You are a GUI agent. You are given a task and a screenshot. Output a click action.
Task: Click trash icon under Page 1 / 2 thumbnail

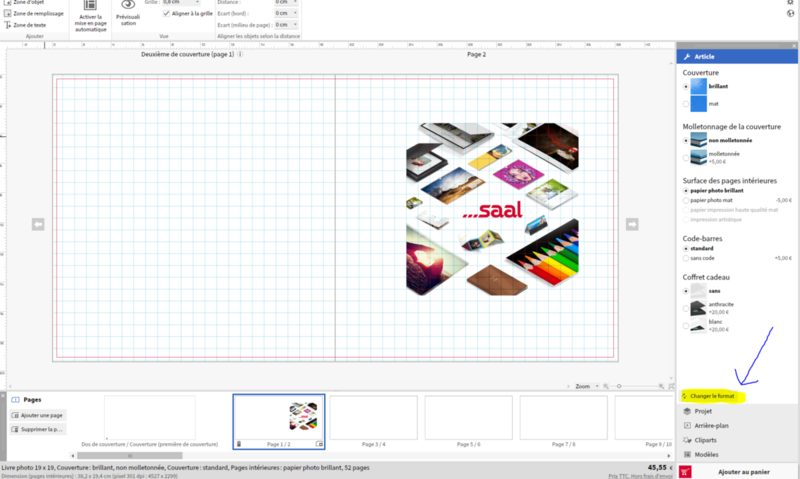pyautogui.click(x=239, y=444)
